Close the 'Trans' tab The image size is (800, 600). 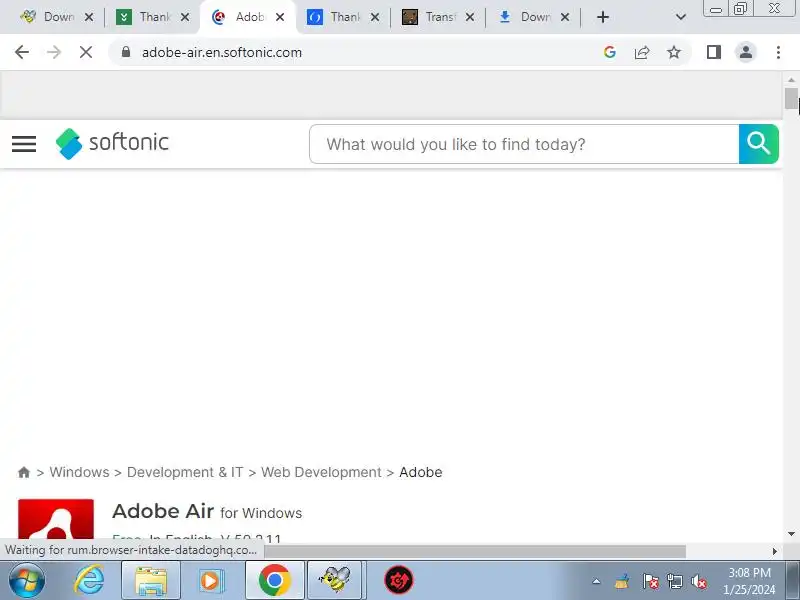coord(470,17)
